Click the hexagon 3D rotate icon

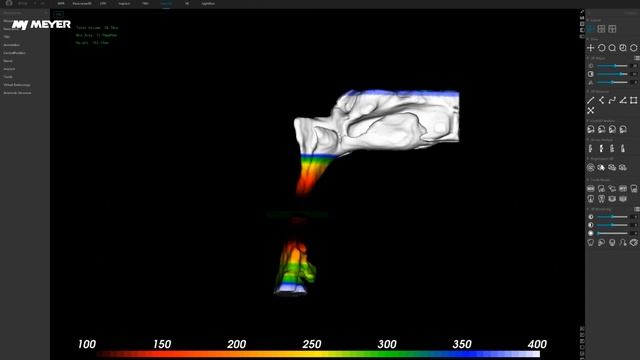click(x=633, y=48)
